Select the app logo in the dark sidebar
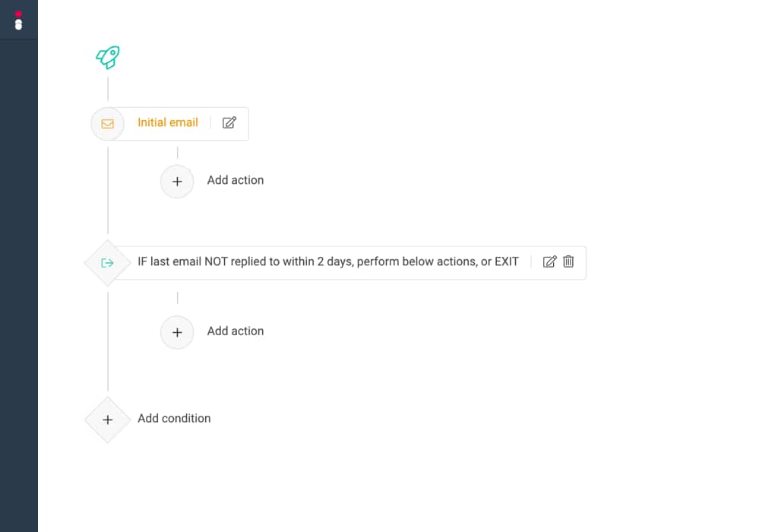The width and height of the screenshot is (778, 532). (19, 21)
